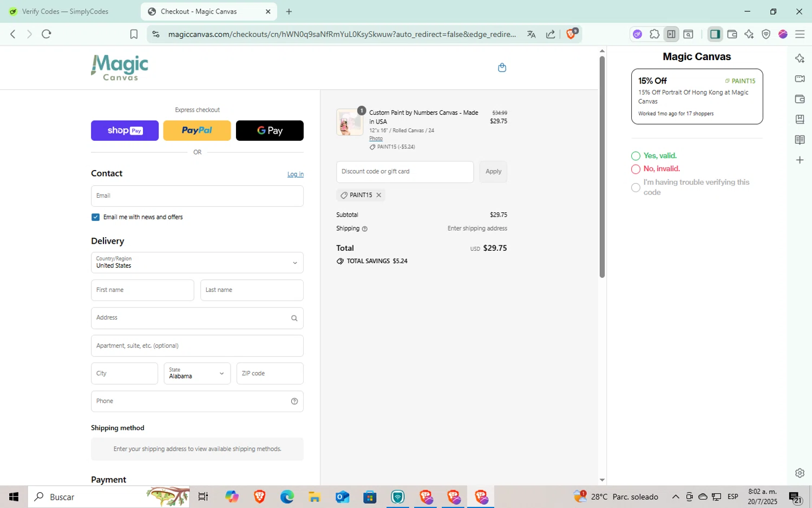Click the Log in link
The width and height of the screenshot is (812, 508).
296,174
